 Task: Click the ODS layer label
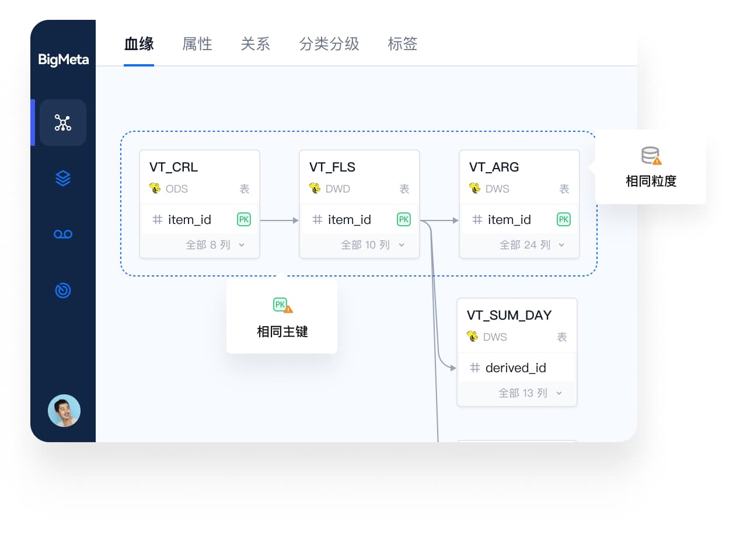[x=177, y=188]
